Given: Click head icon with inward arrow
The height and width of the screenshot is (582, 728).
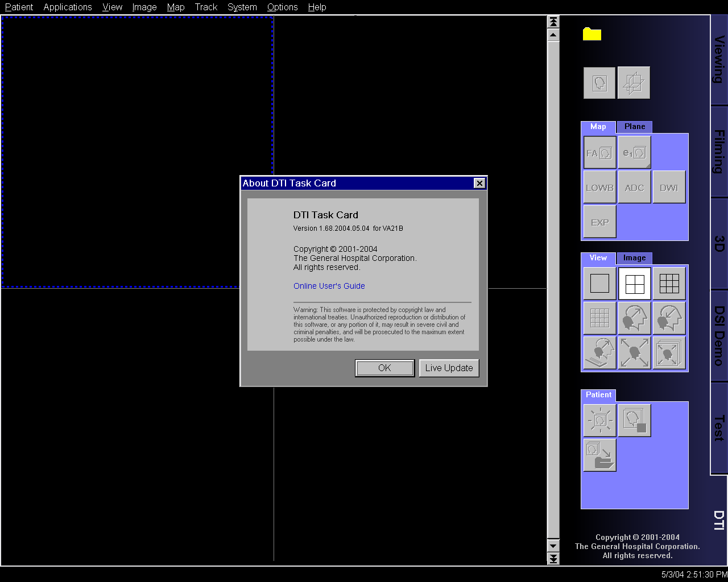Looking at the screenshot, I should (x=669, y=318).
